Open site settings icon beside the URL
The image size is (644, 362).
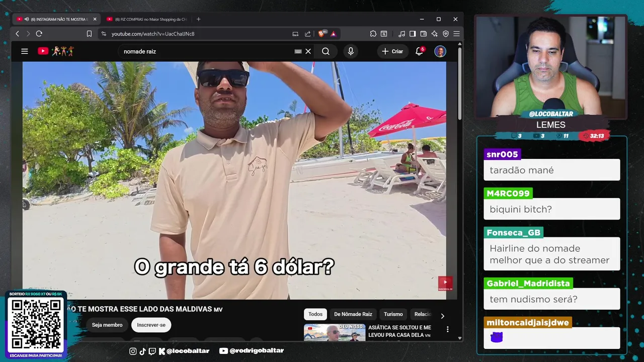click(x=104, y=34)
